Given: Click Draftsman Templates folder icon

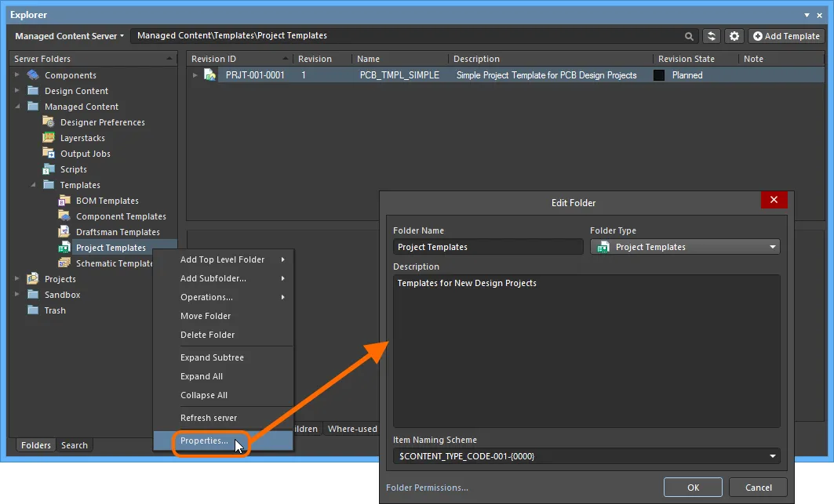Looking at the screenshot, I should (64, 232).
